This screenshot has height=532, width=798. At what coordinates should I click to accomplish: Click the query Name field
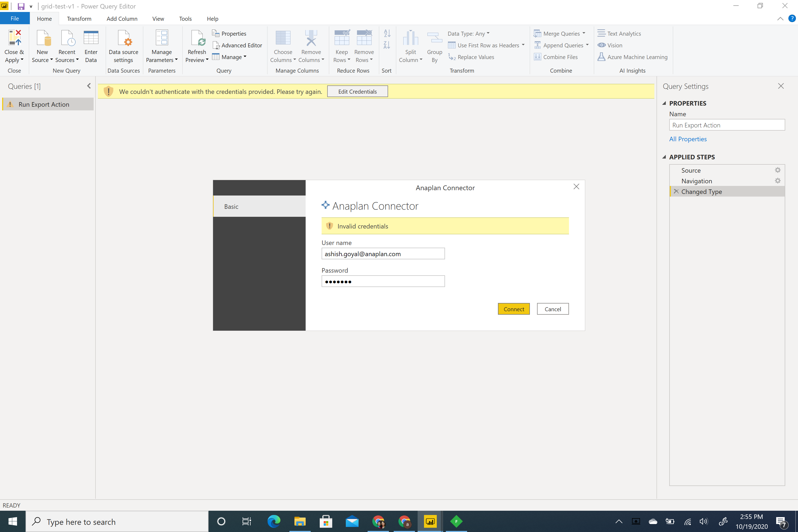pos(727,125)
